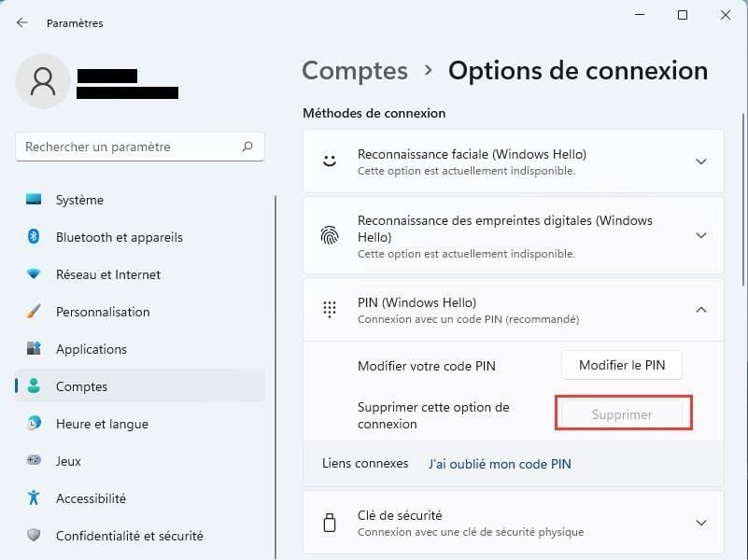Open the J'ai oublié mon code PIN link
748x560 pixels.
[500, 464]
